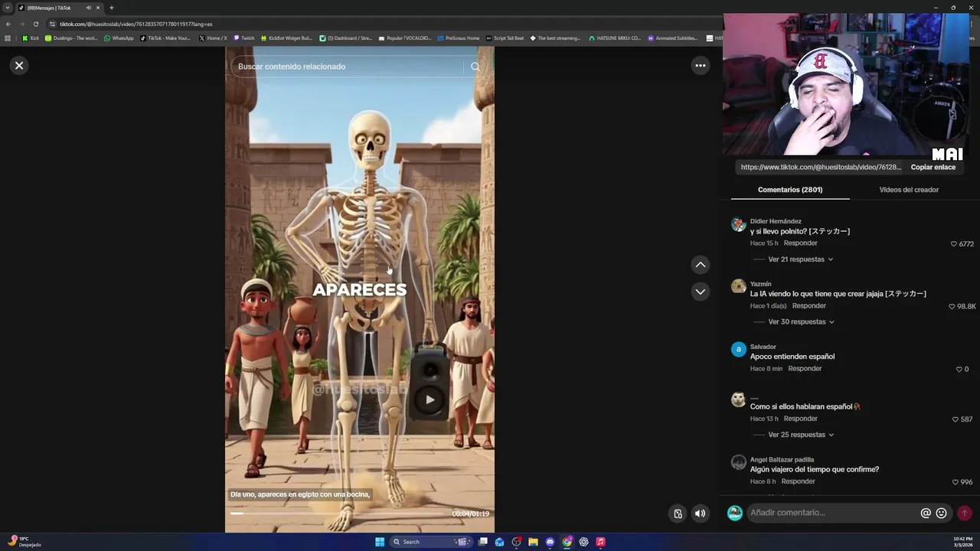
Task: Reply to Didier Hernández's comment
Action: click(800, 243)
